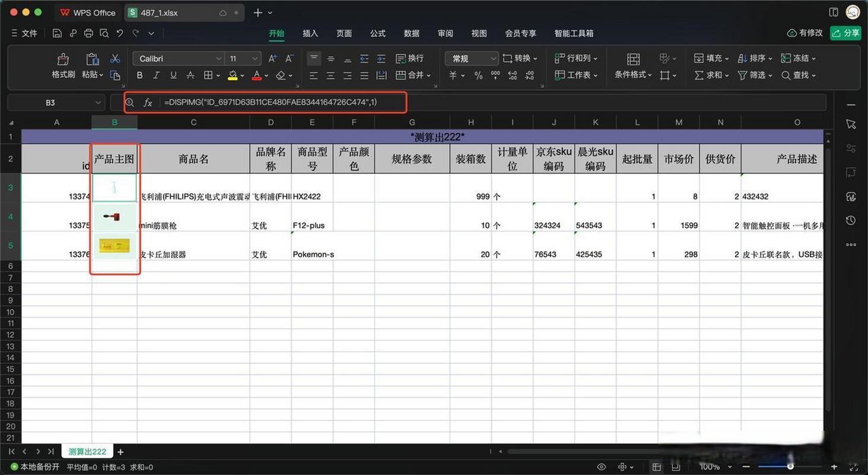Click the Undo arrow in the top toolbar
Viewport: 868px width, 475px height.
click(119, 33)
